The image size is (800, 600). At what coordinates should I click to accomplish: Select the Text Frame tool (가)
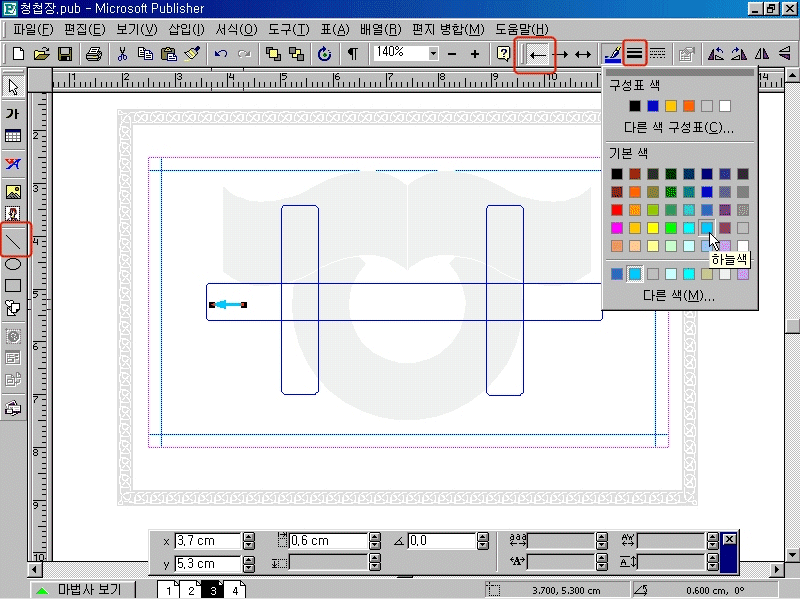point(13,113)
